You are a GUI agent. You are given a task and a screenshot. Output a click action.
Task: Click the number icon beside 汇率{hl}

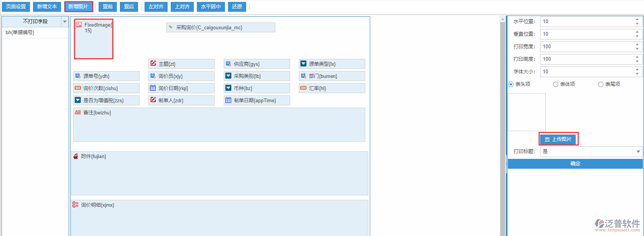coord(303,88)
